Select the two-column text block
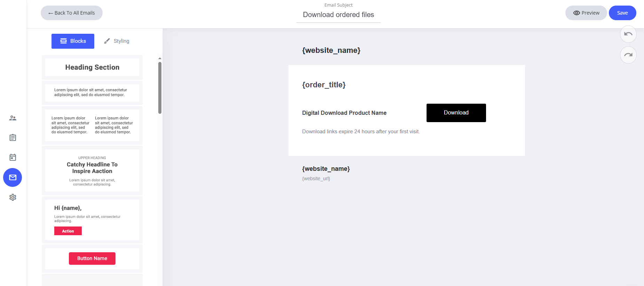This screenshot has width=644, height=286. tap(92, 125)
